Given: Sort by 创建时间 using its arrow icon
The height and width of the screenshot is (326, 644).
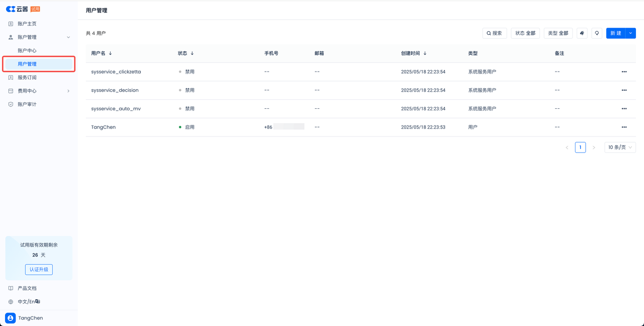Looking at the screenshot, I should (425, 53).
